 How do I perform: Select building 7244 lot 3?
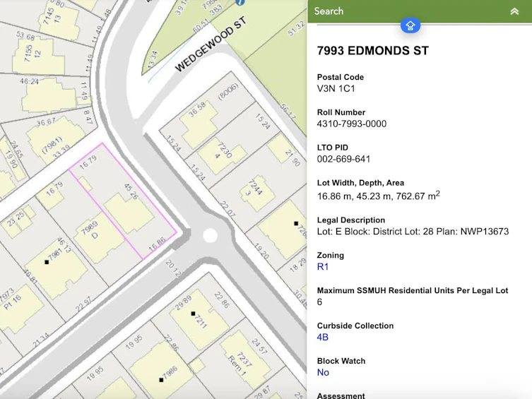click(x=257, y=193)
